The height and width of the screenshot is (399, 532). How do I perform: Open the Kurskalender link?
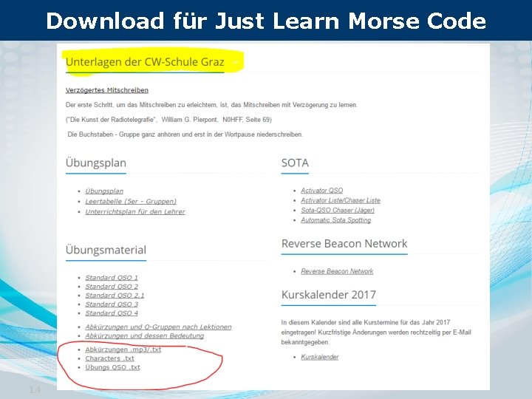(320, 357)
